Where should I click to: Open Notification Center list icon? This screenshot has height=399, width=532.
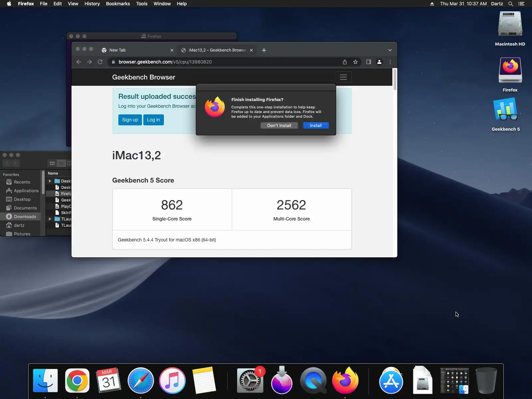click(521, 4)
